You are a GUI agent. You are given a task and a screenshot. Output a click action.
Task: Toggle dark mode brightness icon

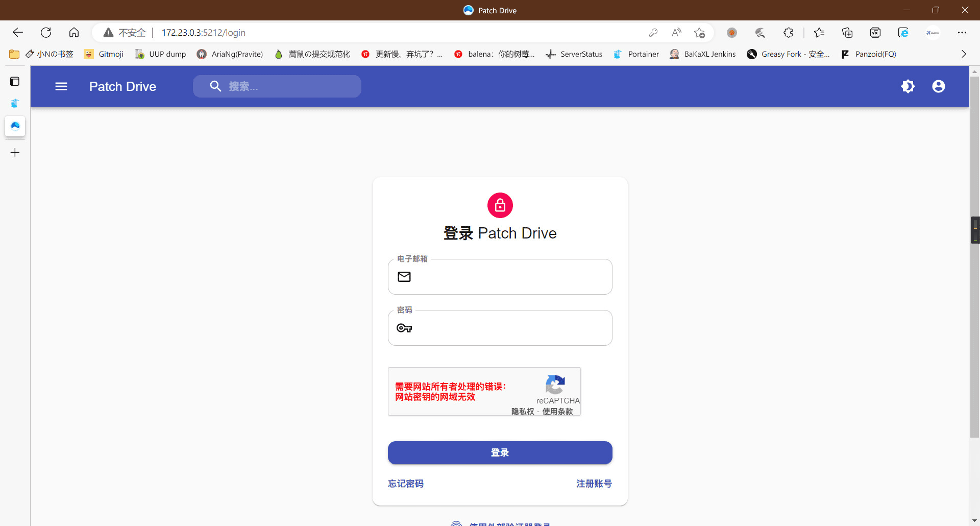(x=908, y=86)
